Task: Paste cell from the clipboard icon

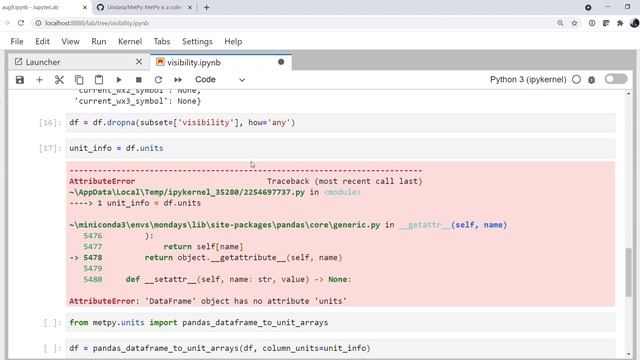Action: [x=99, y=80]
